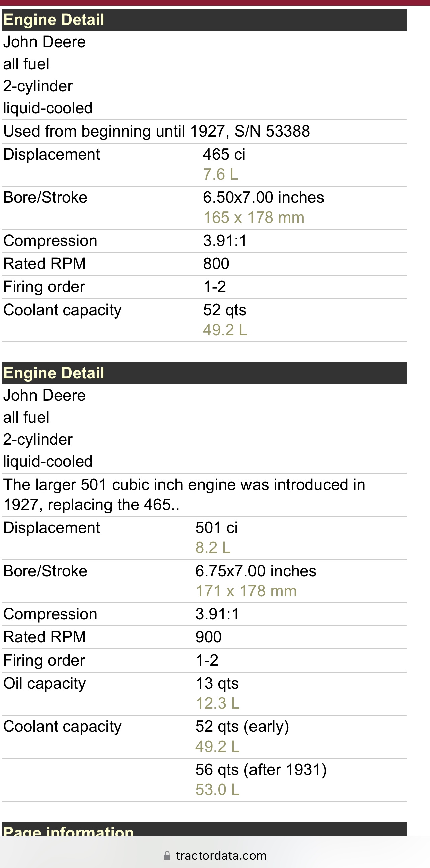Click the first 3.91:1 compression value

225,241
